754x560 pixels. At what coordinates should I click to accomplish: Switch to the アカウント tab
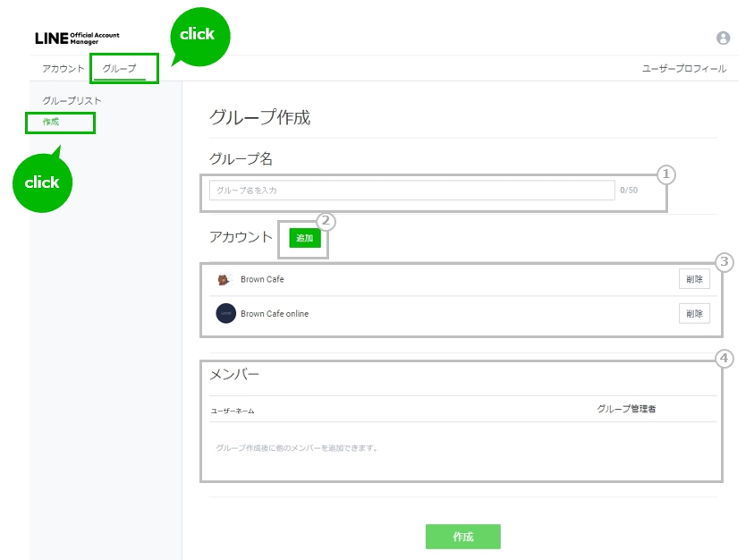coord(63,69)
